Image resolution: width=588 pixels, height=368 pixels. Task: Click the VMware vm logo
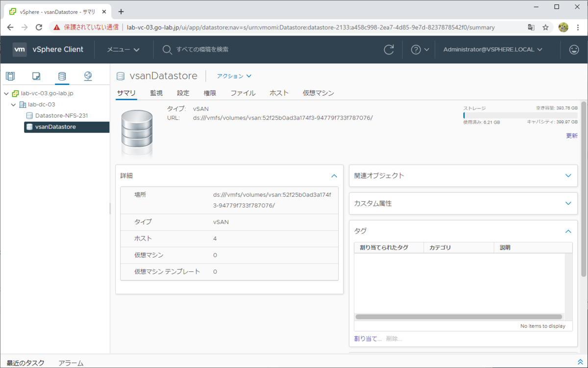click(x=20, y=49)
